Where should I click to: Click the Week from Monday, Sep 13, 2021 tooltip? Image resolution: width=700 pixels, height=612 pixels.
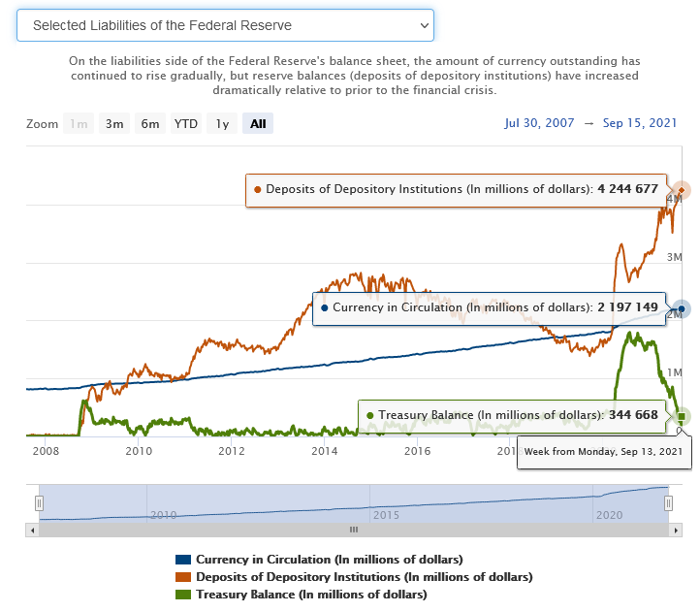point(604,452)
